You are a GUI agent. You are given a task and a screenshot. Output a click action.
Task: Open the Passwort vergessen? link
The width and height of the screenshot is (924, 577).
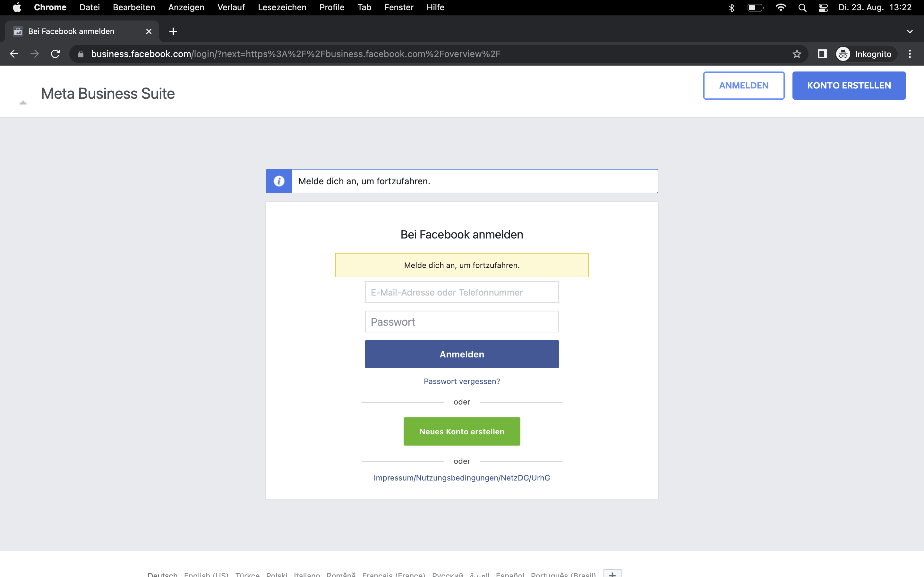(x=462, y=381)
